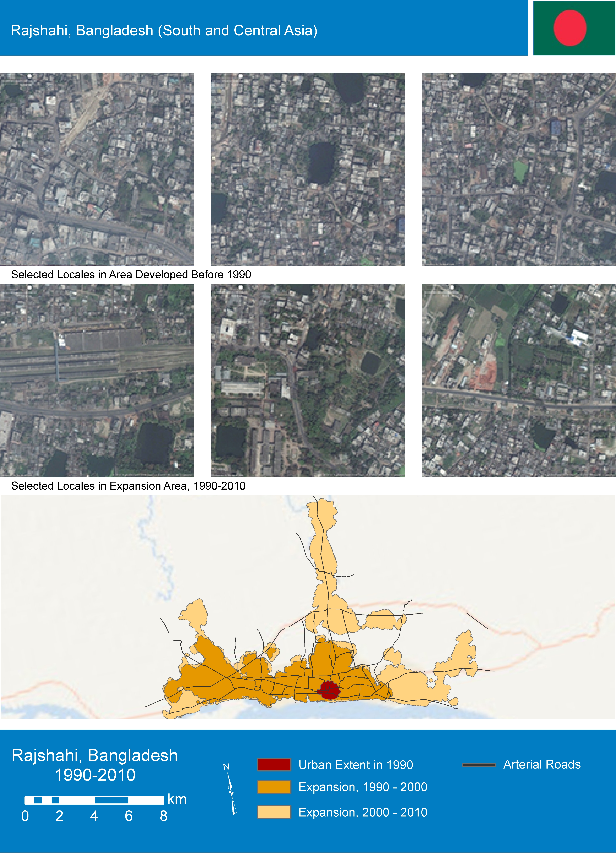This screenshot has width=616, height=858.
Task: Click the Arterial Roads legend line symbol
Action: 479,765
